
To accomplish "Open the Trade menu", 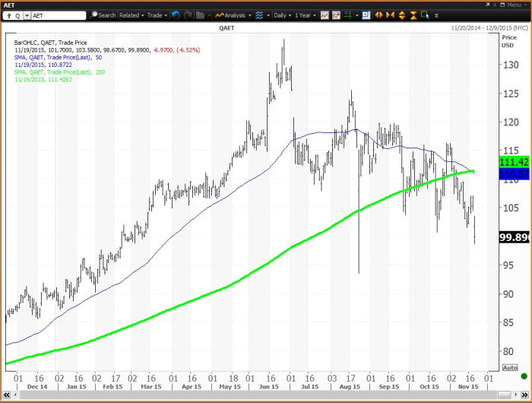I will point(157,15).
